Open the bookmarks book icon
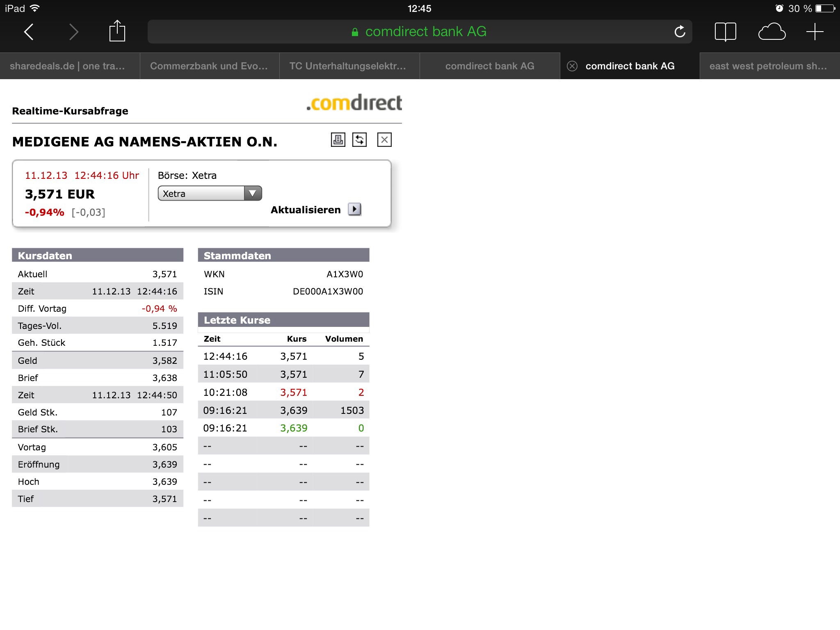This screenshot has height=630, width=840. coord(725,32)
